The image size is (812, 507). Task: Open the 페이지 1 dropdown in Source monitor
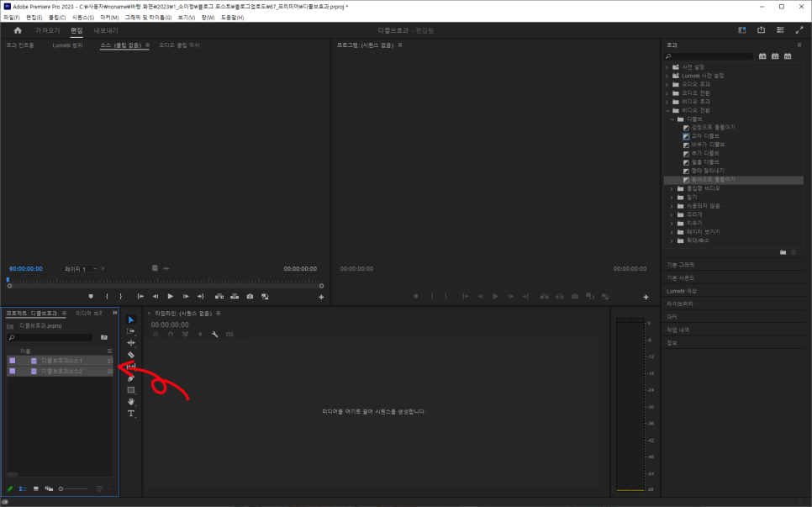click(x=82, y=268)
